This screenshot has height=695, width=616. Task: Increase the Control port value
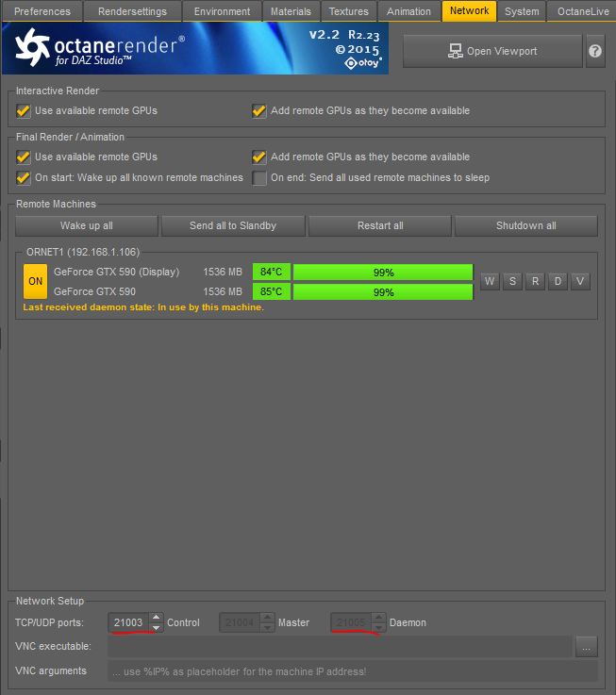click(156, 618)
